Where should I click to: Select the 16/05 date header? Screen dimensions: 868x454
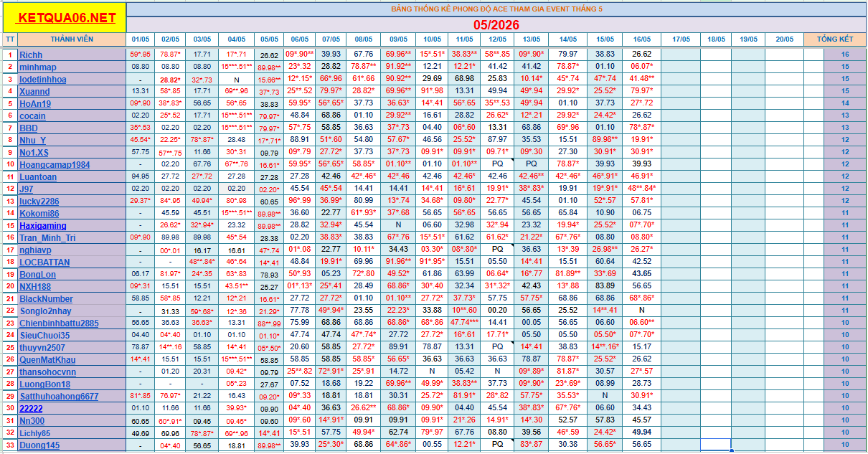[x=642, y=39]
